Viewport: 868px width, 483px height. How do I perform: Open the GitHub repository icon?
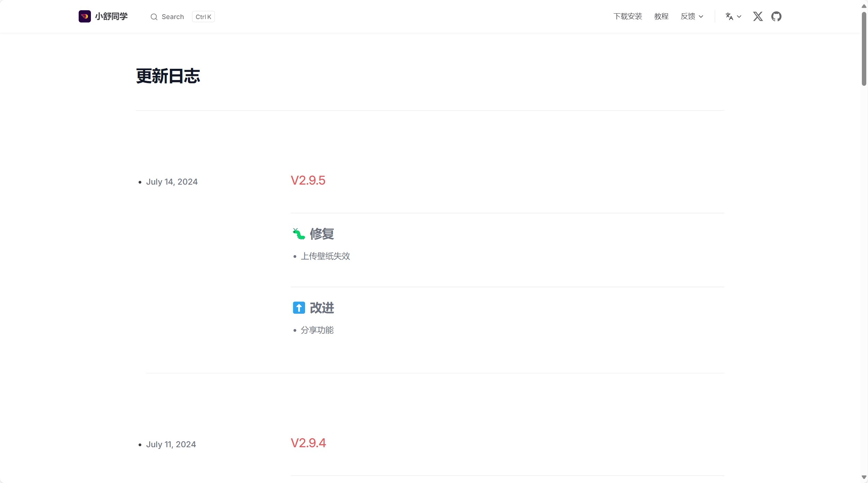point(776,16)
